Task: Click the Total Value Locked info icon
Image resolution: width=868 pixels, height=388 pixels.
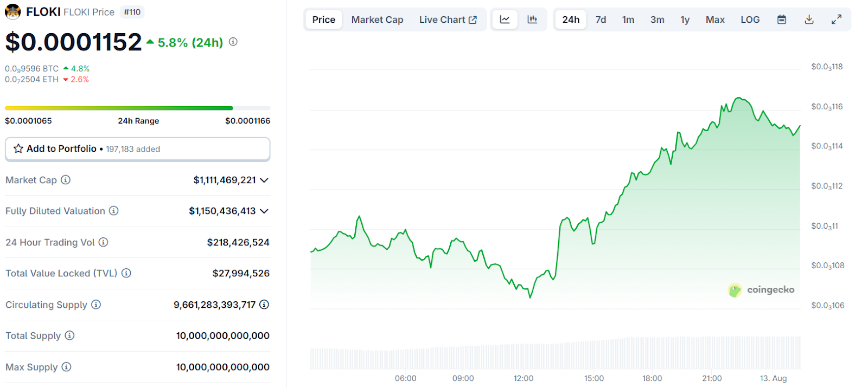Action: coord(126,273)
